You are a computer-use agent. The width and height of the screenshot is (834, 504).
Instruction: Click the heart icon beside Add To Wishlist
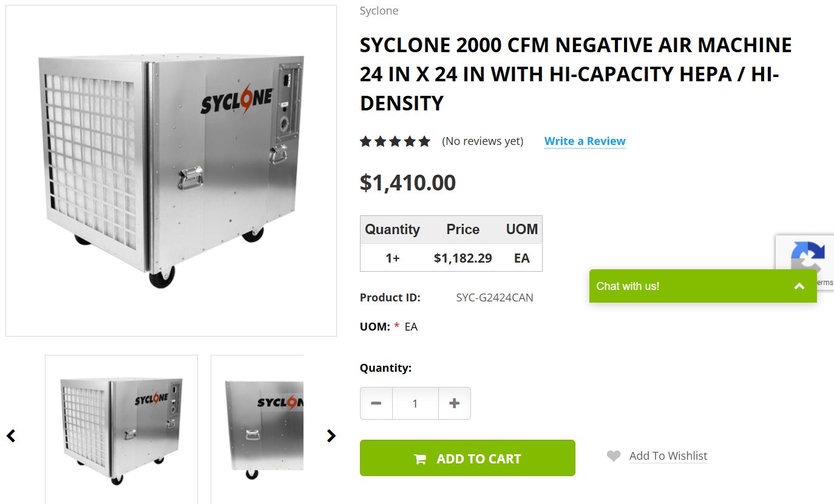tap(614, 456)
